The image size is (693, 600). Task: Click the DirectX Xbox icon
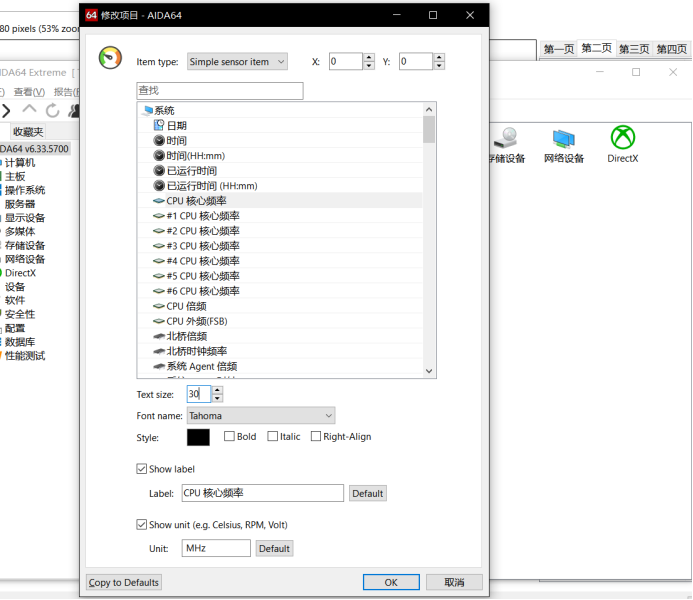click(623, 139)
